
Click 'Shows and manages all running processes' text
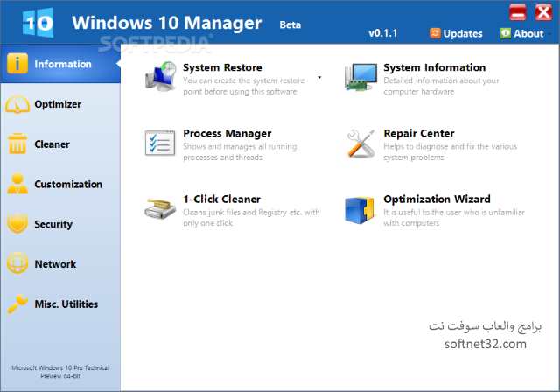pyautogui.click(x=240, y=151)
